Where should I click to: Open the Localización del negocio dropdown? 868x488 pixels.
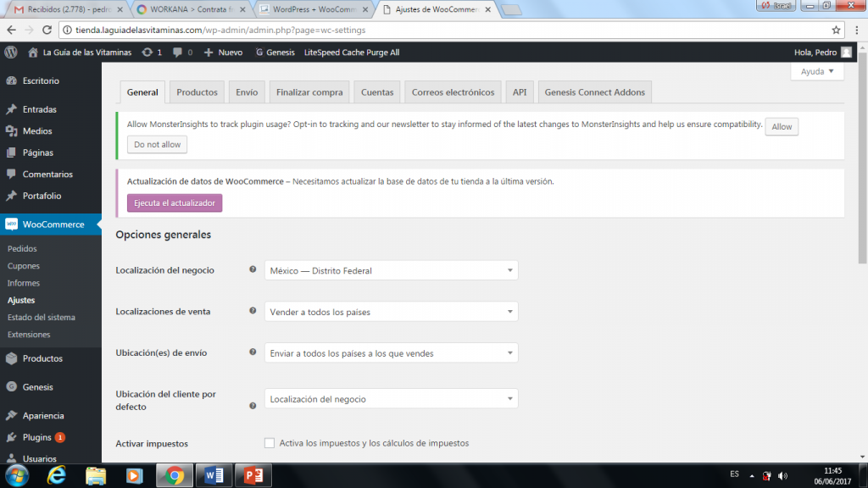pyautogui.click(x=392, y=270)
